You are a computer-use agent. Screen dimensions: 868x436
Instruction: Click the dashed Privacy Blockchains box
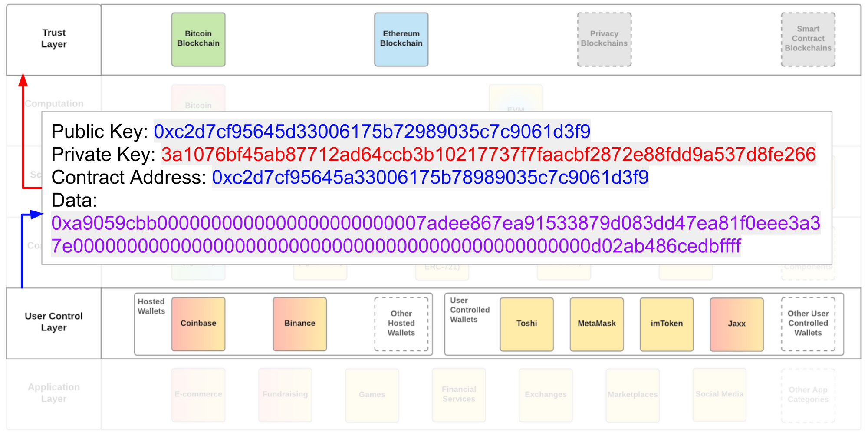pyautogui.click(x=604, y=40)
